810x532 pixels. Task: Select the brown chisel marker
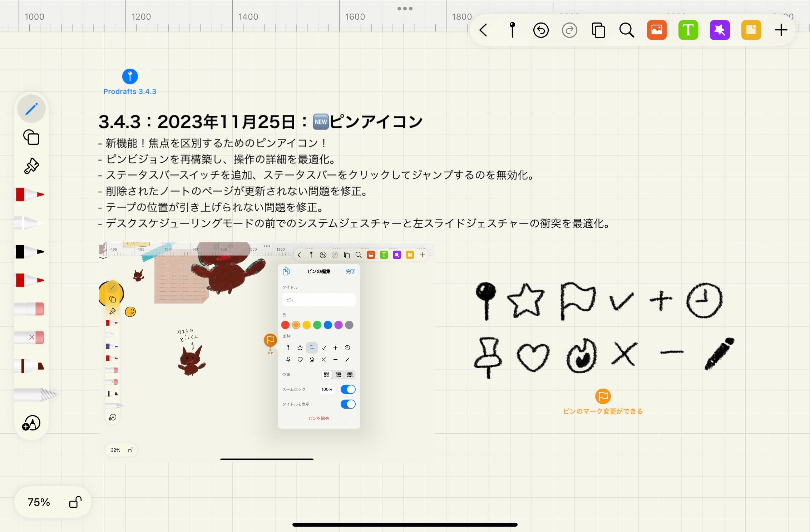pyautogui.click(x=30, y=366)
